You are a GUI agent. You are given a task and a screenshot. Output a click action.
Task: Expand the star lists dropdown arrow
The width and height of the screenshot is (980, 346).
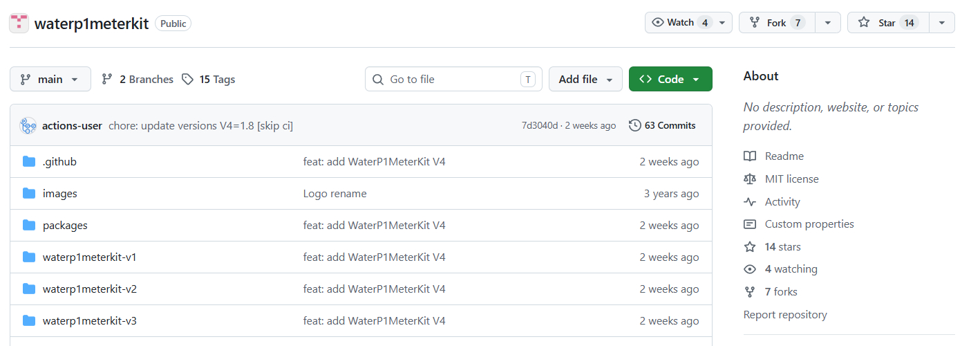[x=941, y=23]
